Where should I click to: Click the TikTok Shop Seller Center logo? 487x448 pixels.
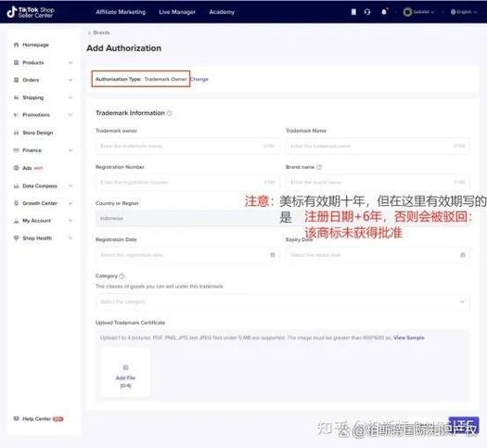pyautogui.click(x=31, y=12)
